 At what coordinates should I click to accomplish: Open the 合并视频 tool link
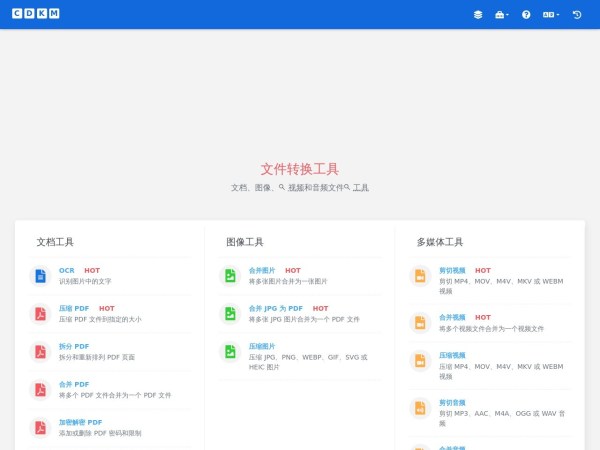[452, 317]
